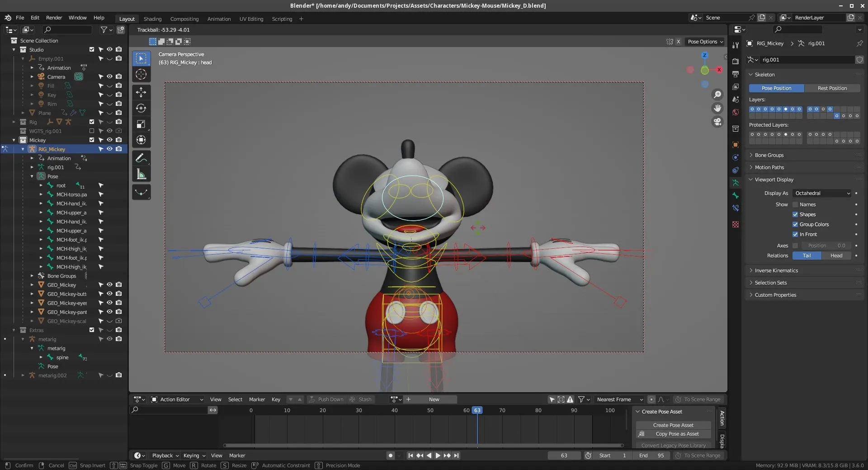This screenshot has width=868, height=470.
Task: Open the World properties tab icon
Action: pos(736,112)
